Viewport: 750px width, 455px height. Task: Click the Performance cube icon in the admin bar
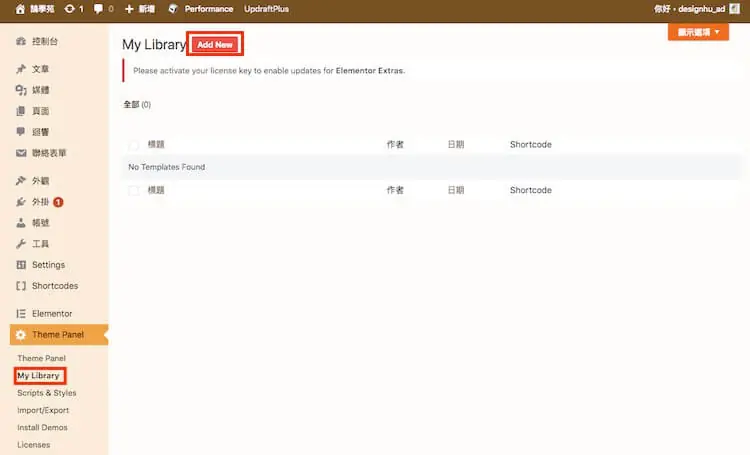click(x=173, y=9)
